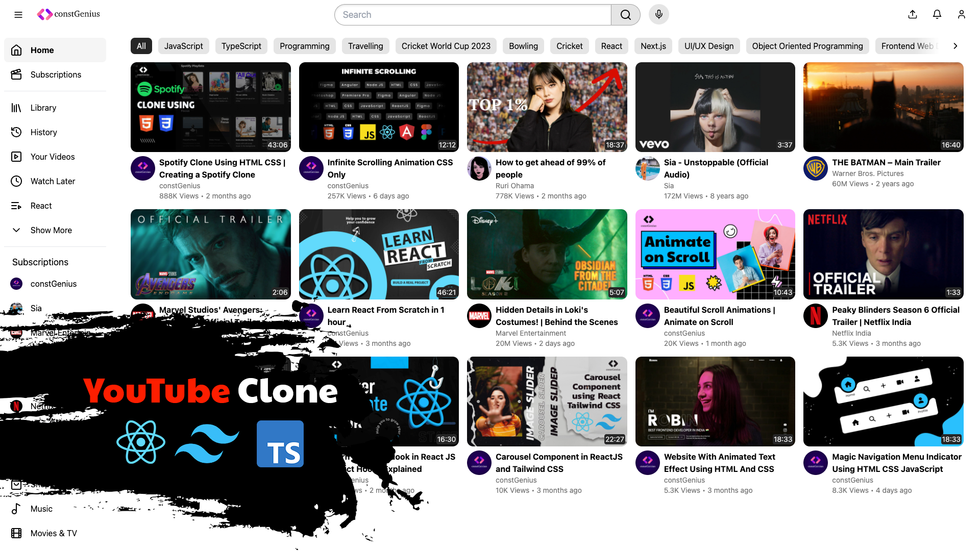Select the JavaScript category chip
980x551 pixels.
tap(183, 46)
